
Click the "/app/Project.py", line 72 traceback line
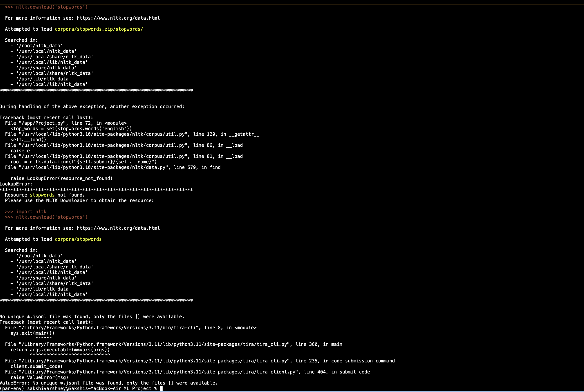[x=66, y=123]
